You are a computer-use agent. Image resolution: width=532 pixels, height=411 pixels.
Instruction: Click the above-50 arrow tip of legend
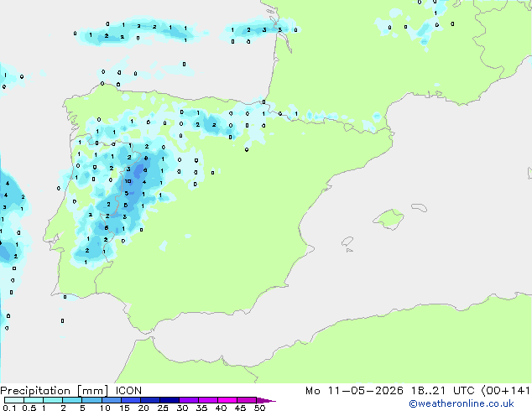pyautogui.click(x=266, y=400)
